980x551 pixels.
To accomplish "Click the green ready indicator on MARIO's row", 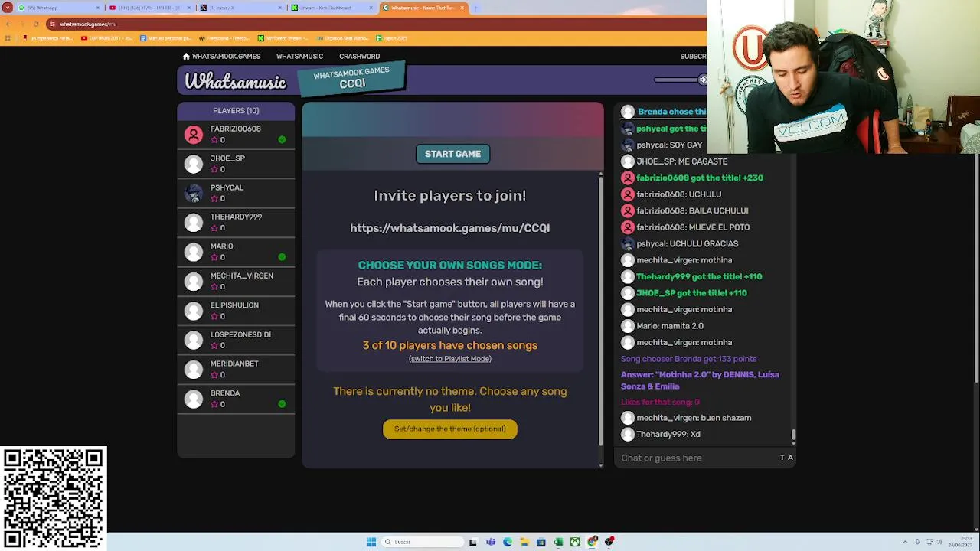I will (x=282, y=257).
